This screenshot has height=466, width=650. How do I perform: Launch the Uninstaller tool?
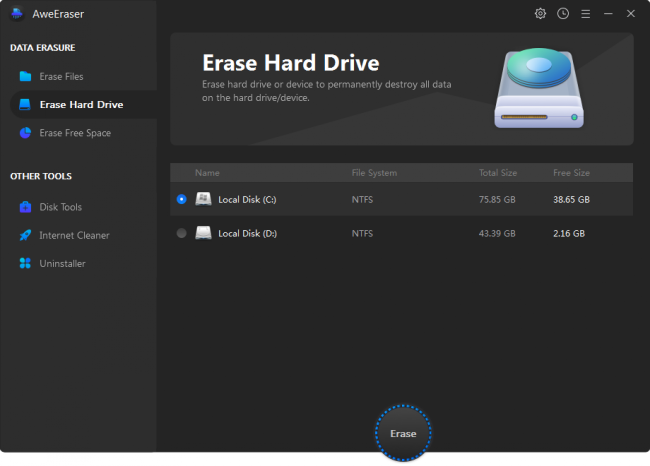[83, 263]
